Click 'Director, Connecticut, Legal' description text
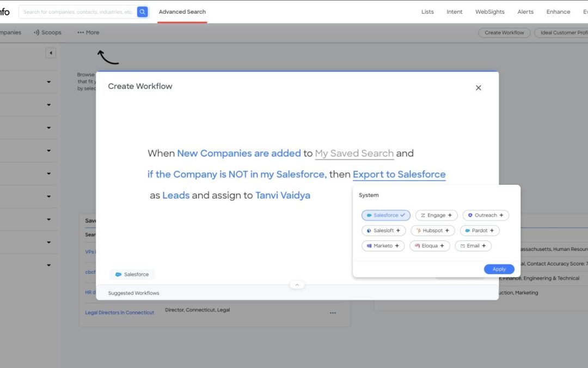Screen dimensions: 588x368 coord(197,310)
